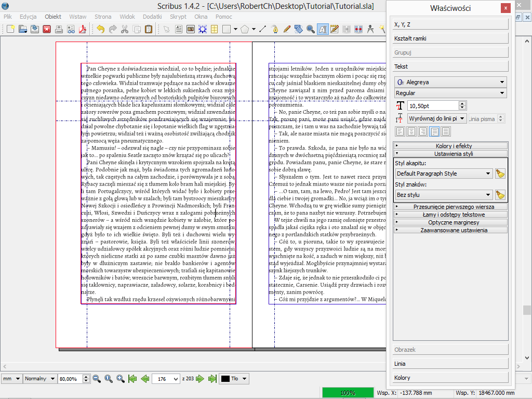Set text alignment to left

click(400, 131)
